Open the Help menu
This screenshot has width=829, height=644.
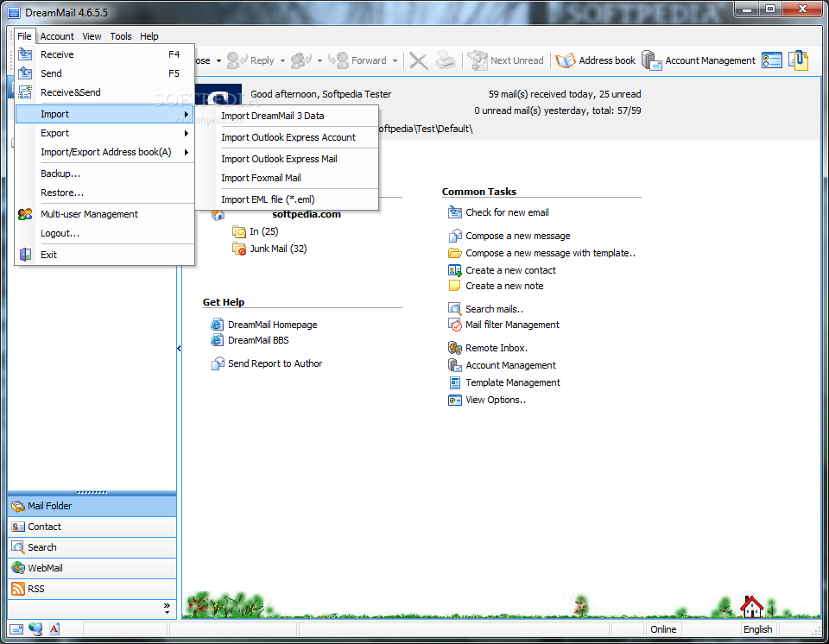click(149, 36)
